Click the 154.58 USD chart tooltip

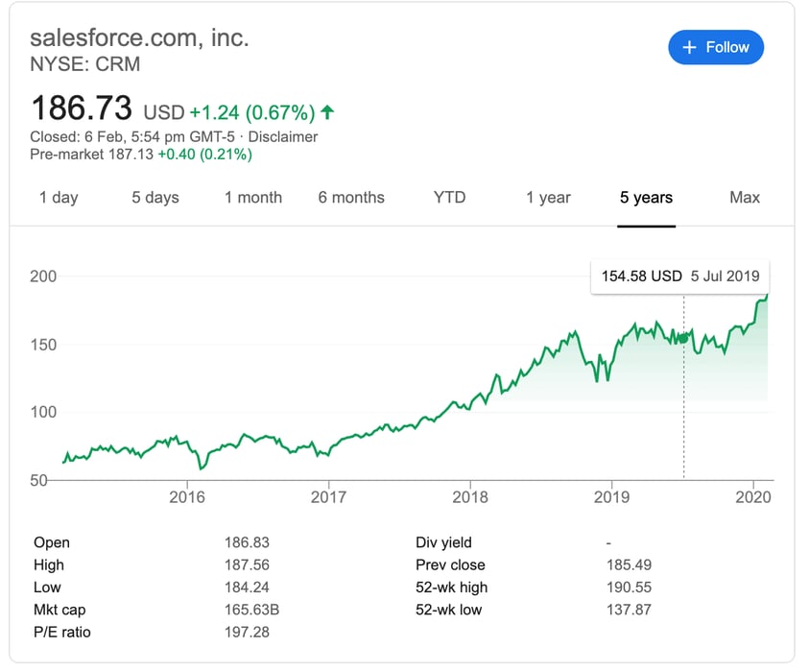pos(680,276)
